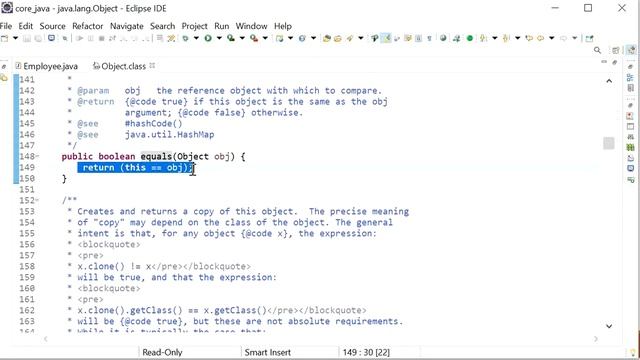
Task: Maximize the editor area
Action: coord(615,62)
